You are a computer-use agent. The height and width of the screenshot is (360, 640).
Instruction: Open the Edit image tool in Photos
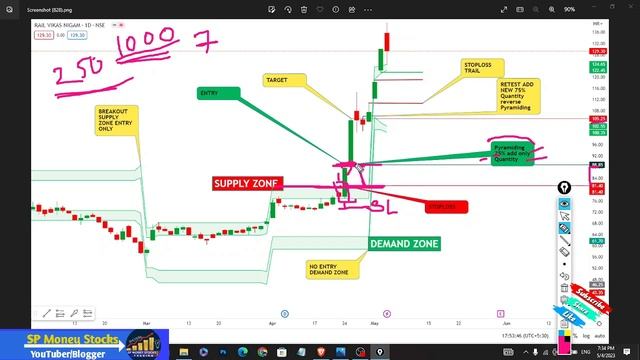tap(271, 9)
